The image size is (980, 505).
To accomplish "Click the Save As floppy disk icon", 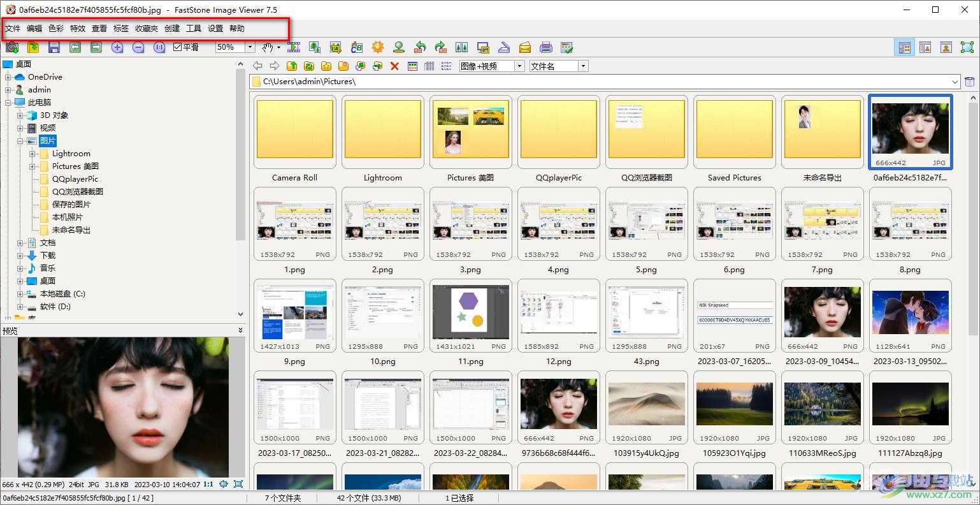I will pos(54,47).
